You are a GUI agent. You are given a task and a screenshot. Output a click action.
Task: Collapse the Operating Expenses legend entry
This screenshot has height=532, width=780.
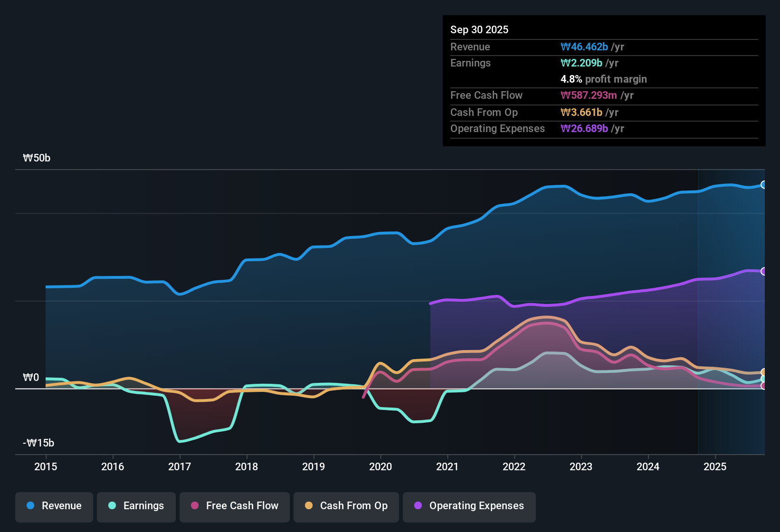[469, 506]
